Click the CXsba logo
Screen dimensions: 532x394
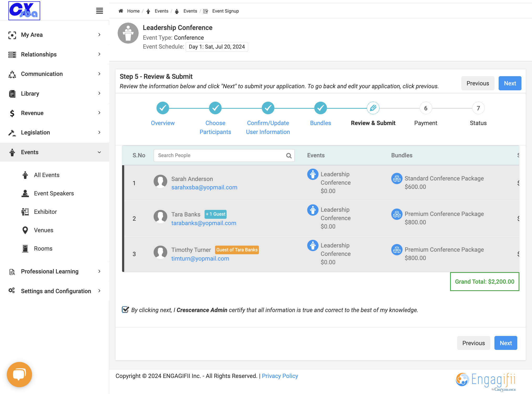[x=24, y=11]
